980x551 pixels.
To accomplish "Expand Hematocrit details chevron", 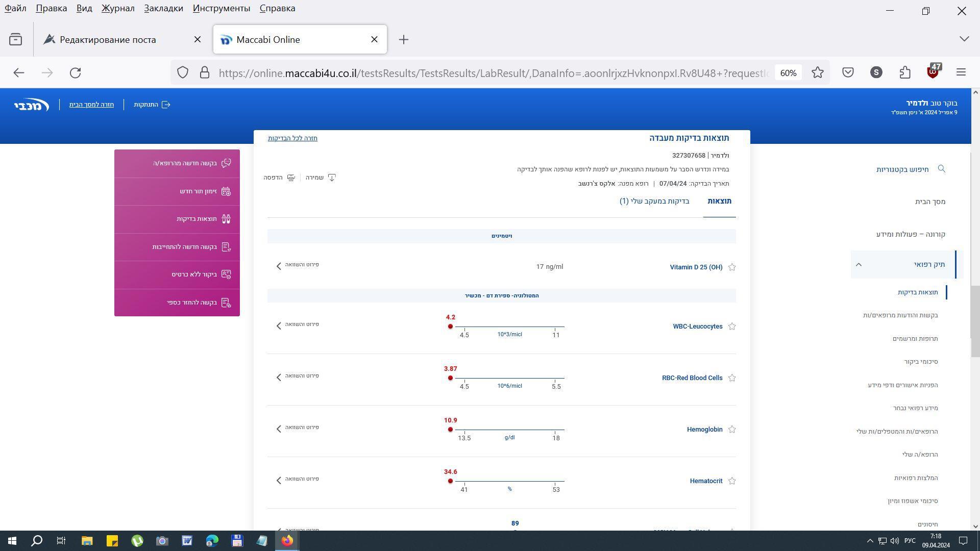I will [279, 480].
